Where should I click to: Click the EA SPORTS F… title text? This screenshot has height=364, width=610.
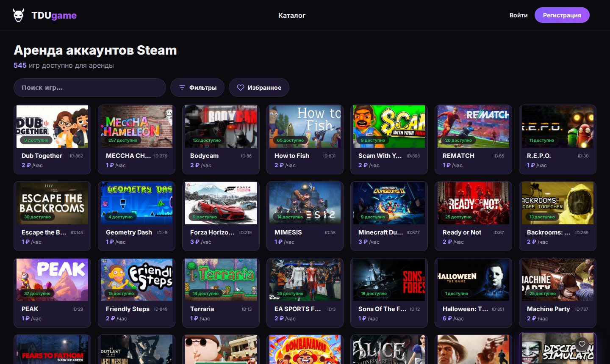point(298,309)
